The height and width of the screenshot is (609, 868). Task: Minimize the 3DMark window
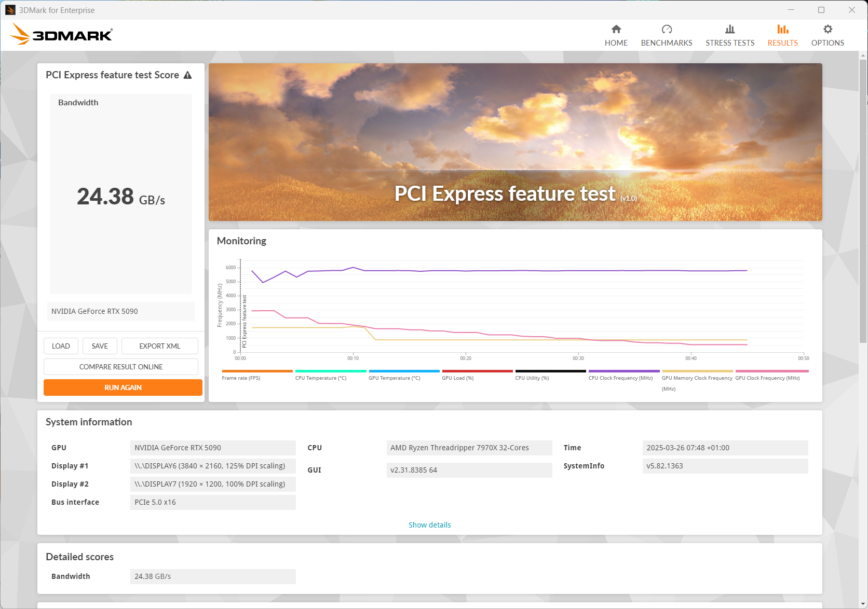pyautogui.click(x=791, y=10)
